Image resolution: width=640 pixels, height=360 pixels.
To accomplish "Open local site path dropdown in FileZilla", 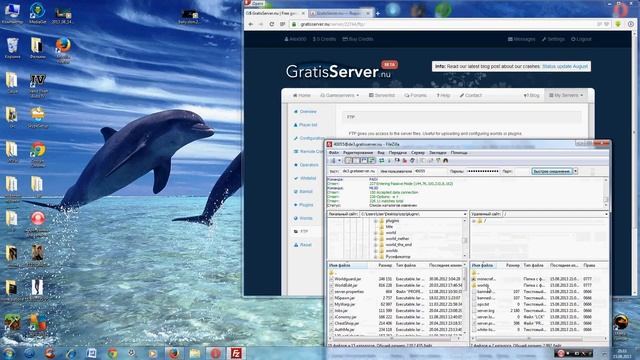I will (464, 214).
